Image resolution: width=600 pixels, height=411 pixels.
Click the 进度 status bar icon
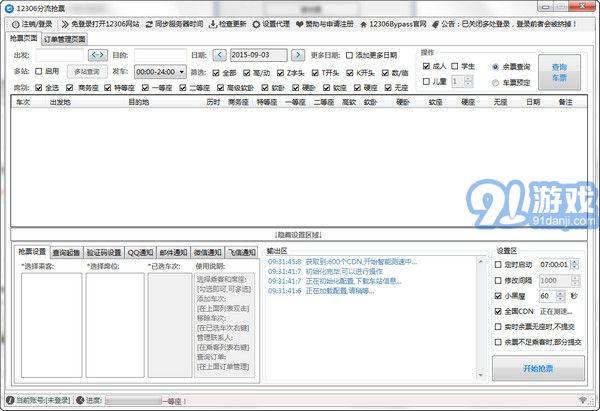80,400
